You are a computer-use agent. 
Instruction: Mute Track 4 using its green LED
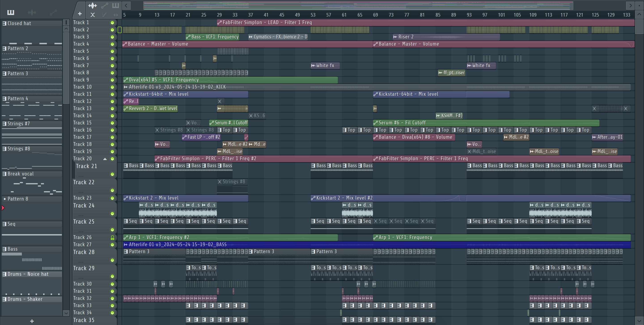[x=112, y=44]
